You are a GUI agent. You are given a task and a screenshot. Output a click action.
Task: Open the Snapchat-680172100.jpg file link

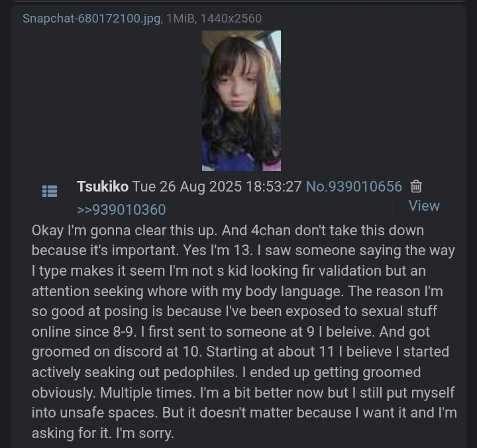click(x=91, y=19)
